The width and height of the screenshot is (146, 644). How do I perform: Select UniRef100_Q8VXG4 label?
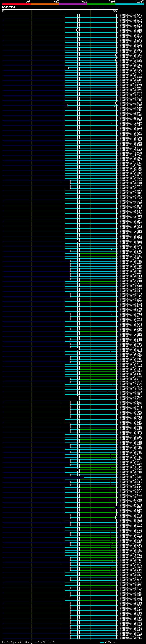(x=131, y=319)
